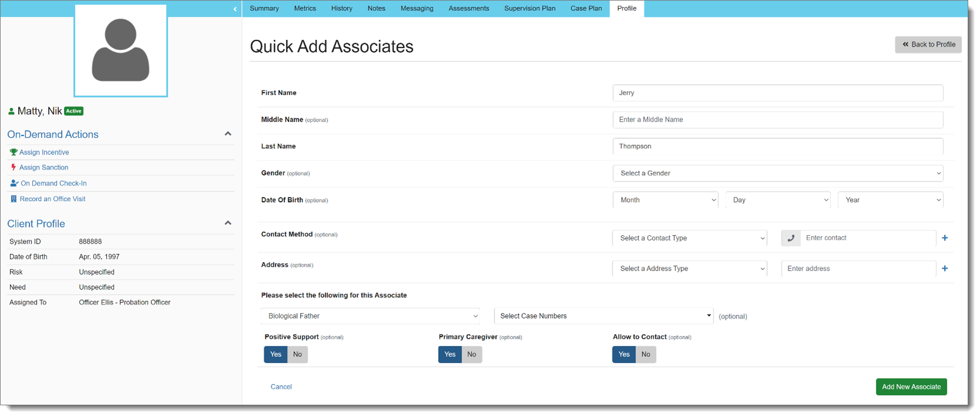Click the plus icon beside address field
The image size is (980, 417).
(945, 269)
